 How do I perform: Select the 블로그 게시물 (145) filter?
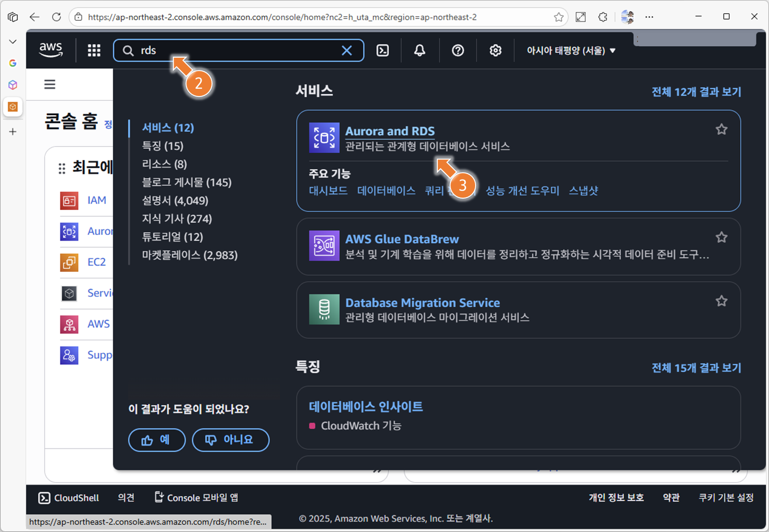pyautogui.click(x=186, y=182)
